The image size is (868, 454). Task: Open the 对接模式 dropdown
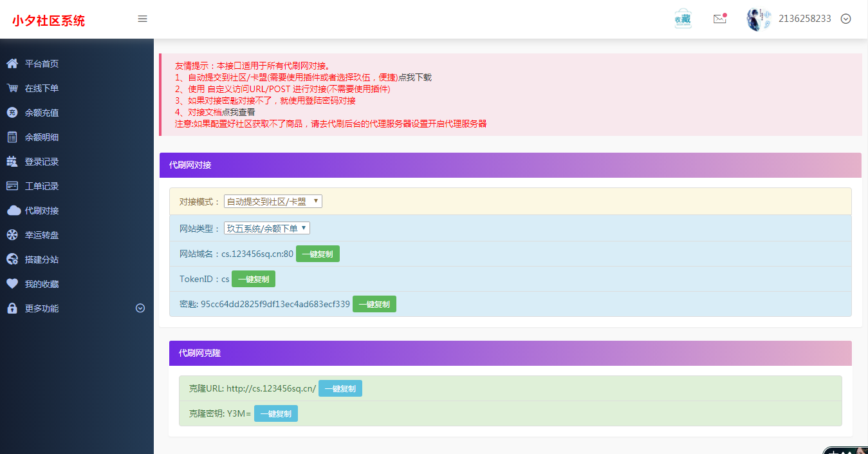[x=273, y=202]
